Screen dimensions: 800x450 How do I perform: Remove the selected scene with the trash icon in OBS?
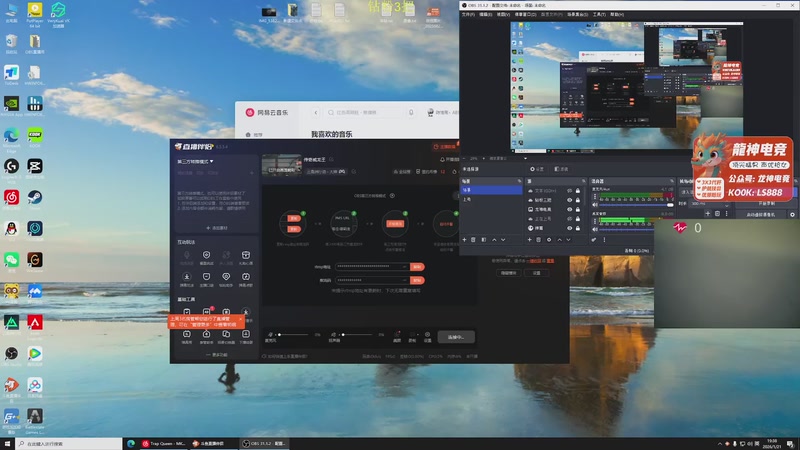pyautogui.click(x=473, y=240)
